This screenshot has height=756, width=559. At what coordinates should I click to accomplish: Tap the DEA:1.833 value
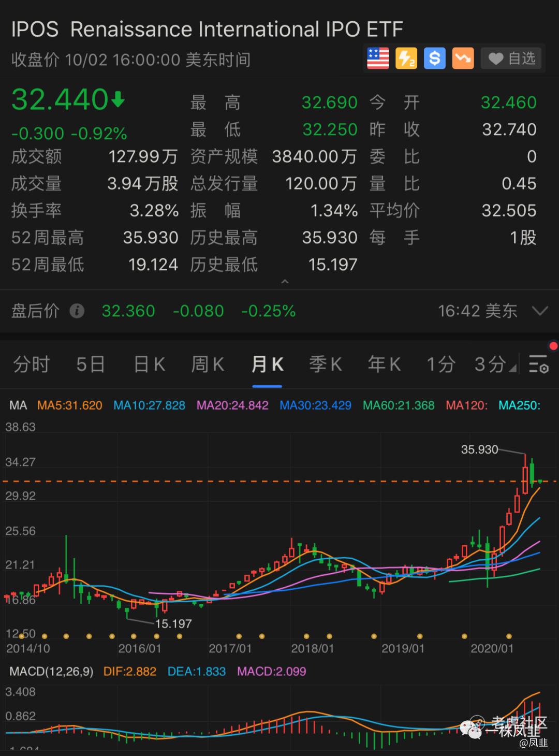tap(197, 672)
